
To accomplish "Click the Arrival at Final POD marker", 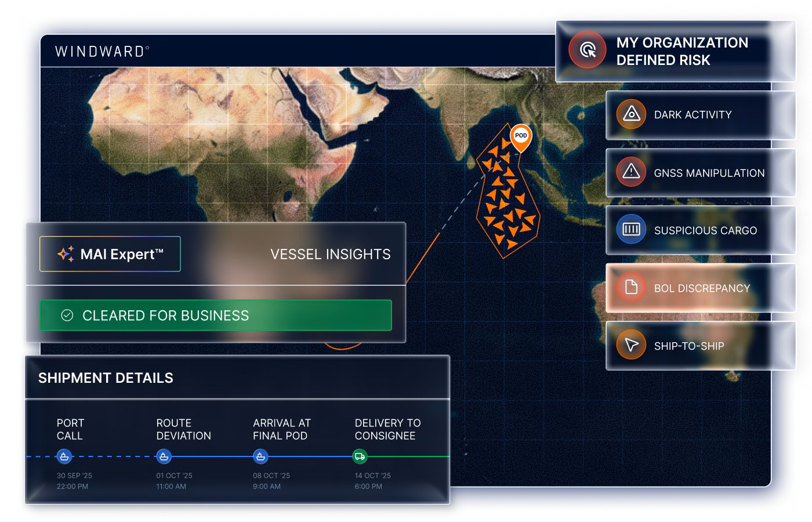I will [x=261, y=456].
